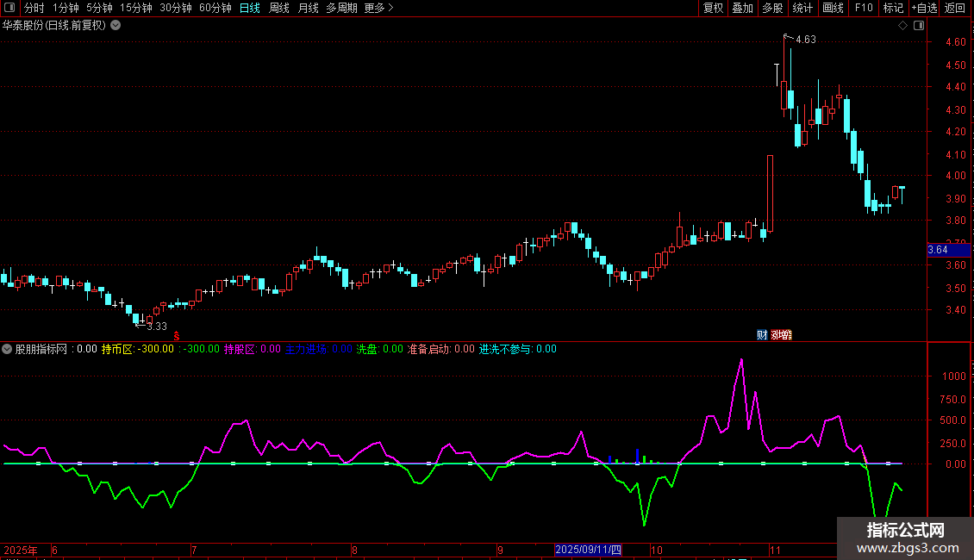Viewport: 974px width, 560px height.
Task: Click the 3.64 current price tag
Action: [x=948, y=250]
